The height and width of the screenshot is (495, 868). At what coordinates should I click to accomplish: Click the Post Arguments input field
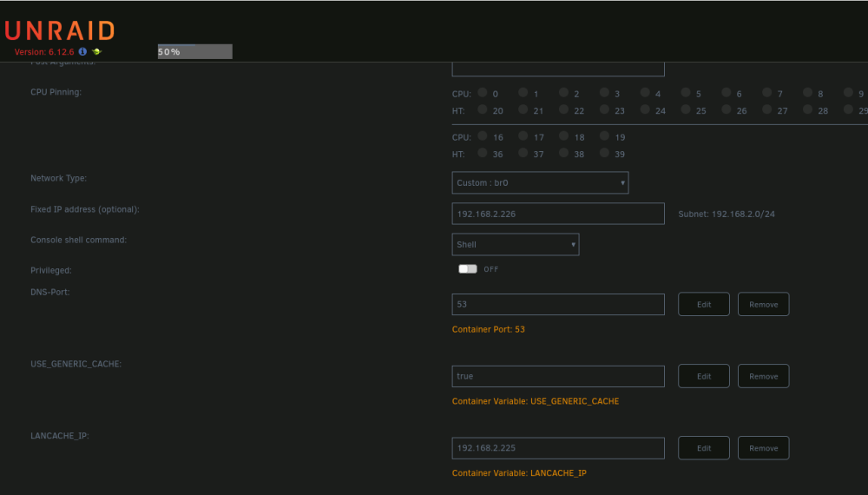(558, 69)
